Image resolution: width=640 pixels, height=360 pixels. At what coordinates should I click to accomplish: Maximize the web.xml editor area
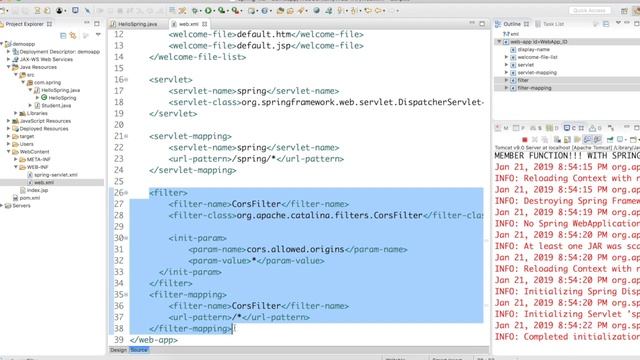point(482,24)
